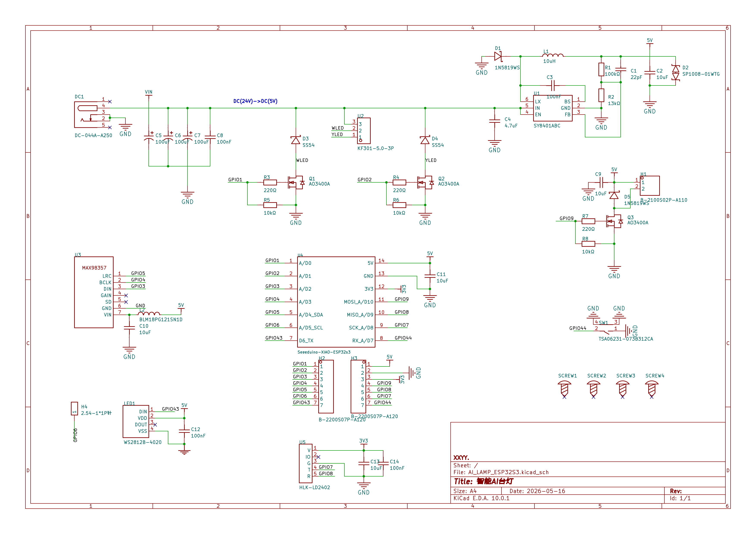Select the R7 220Ω resistor symbol
Screen dimensions: 756x534
coord(588,221)
